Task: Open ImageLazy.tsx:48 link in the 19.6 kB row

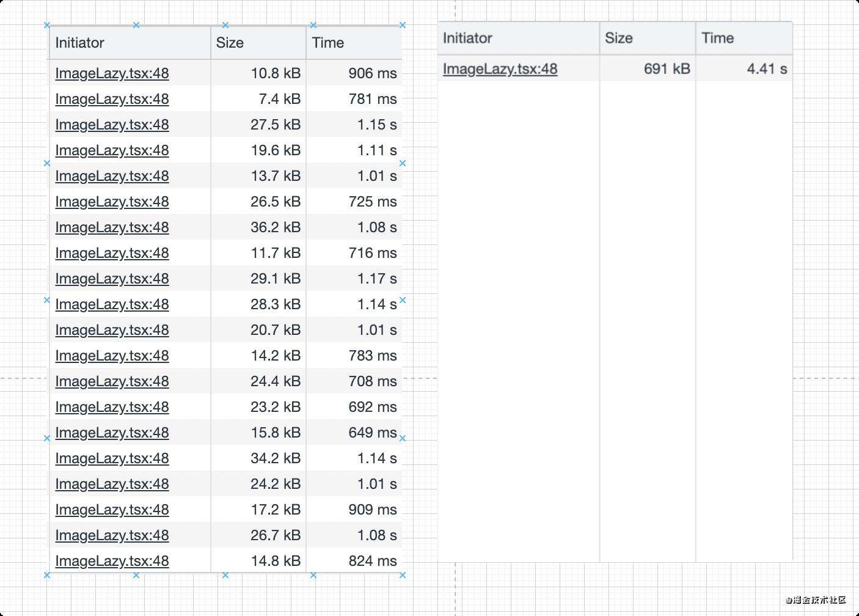Action: pyautogui.click(x=112, y=150)
